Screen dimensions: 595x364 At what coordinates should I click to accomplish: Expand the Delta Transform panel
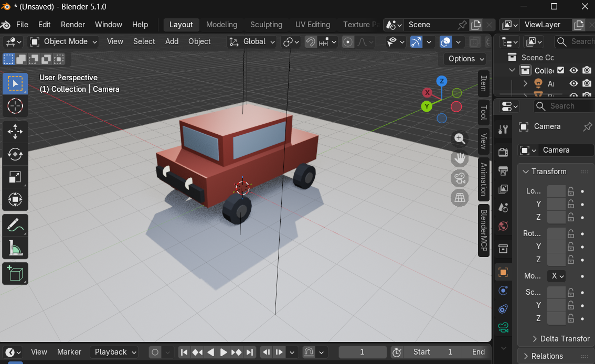tap(561, 339)
